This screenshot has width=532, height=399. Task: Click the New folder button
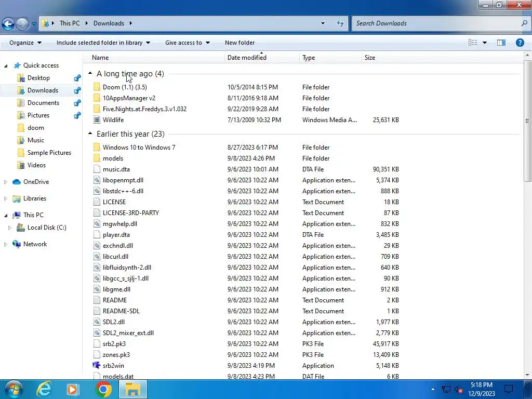click(x=240, y=43)
